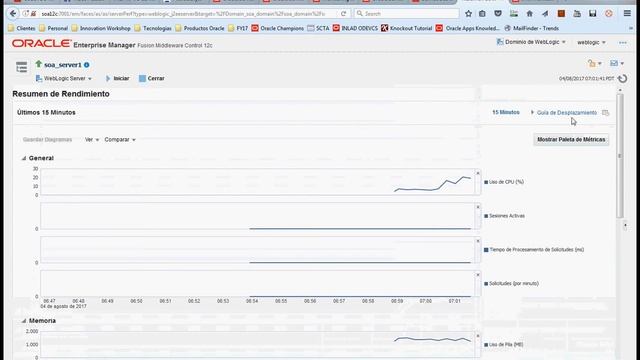Open the Oracle Apps Knowledge bookmark
Screen dimensions: 640x360
pos(468,28)
